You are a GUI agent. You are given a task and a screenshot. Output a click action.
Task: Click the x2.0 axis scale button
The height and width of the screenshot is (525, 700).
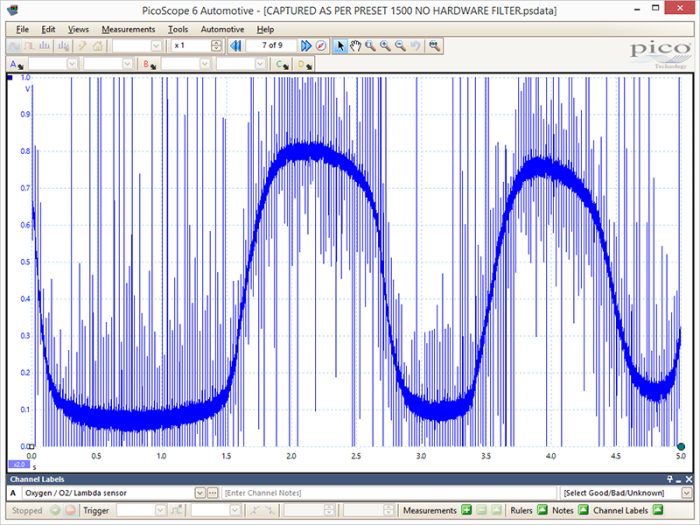pos(19,464)
